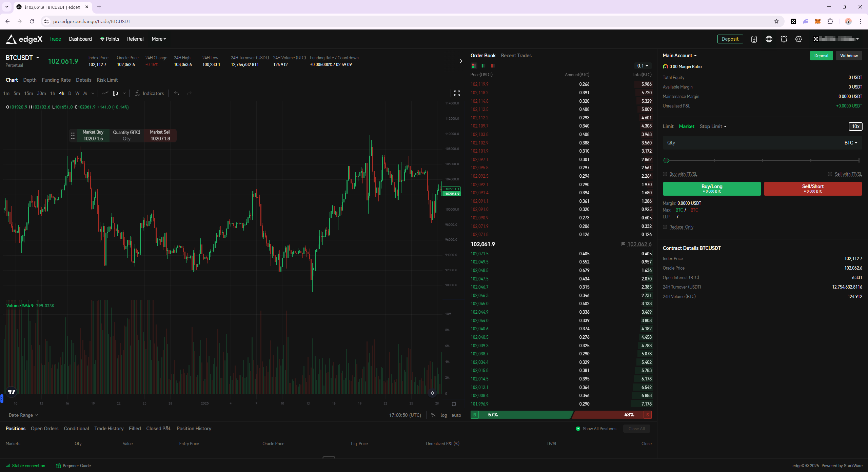Click the app download icon
This screenshot has height=472, width=868.
coord(754,39)
